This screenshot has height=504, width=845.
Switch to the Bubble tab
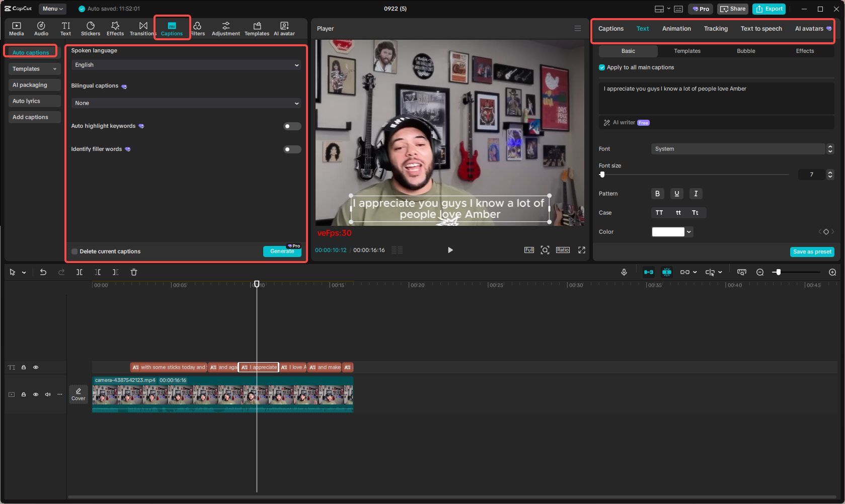coord(746,51)
